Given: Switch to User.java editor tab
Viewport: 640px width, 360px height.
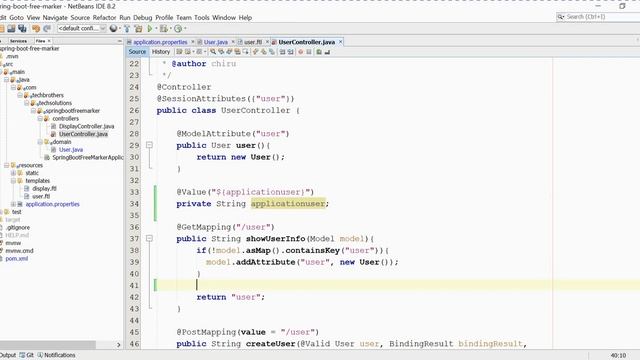Looking at the screenshot, I should (x=216, y=42).
